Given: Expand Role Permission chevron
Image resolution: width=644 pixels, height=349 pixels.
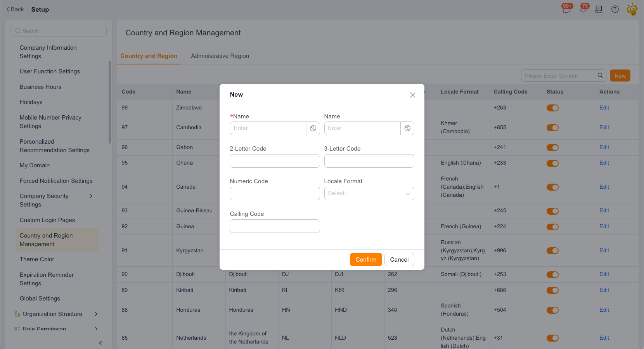Looking at the screenshot, I should coord(96,329).
